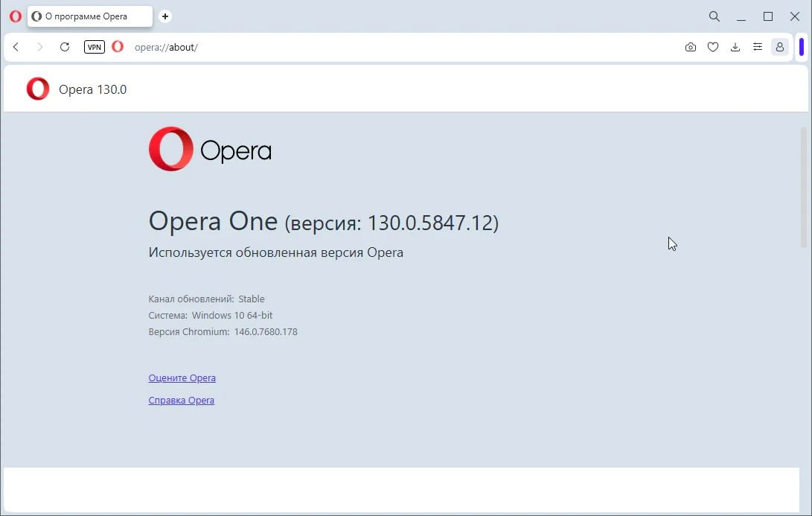Go back to previous page
Image resolution: width=812 pixels, height=516 pixels.
pyautogui.click(x=16, y=47)
